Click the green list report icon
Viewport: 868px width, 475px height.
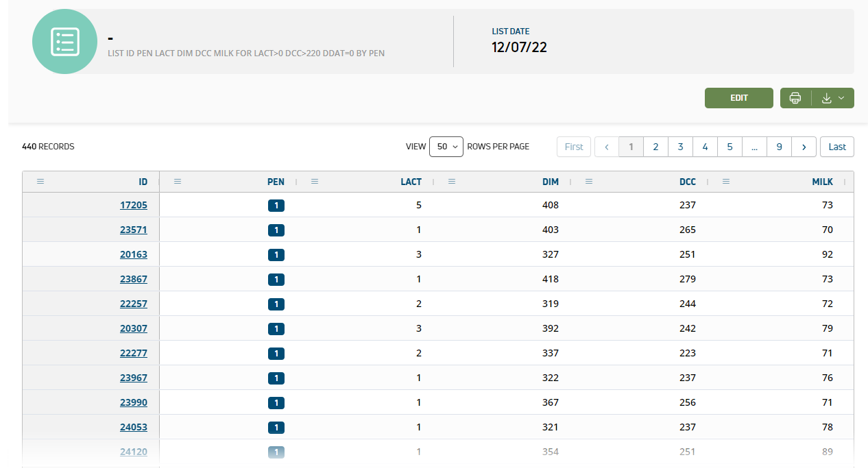(65, 42)
